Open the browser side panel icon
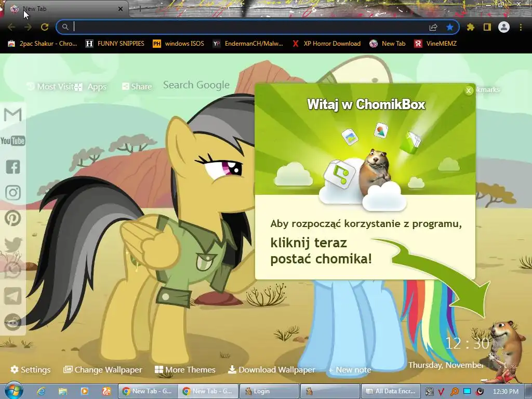 487,27
